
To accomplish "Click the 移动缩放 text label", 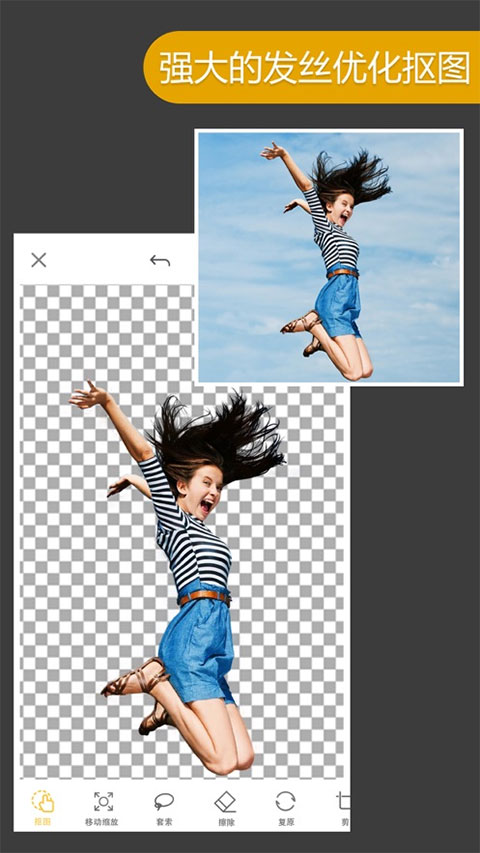I will tap(102, 822).
